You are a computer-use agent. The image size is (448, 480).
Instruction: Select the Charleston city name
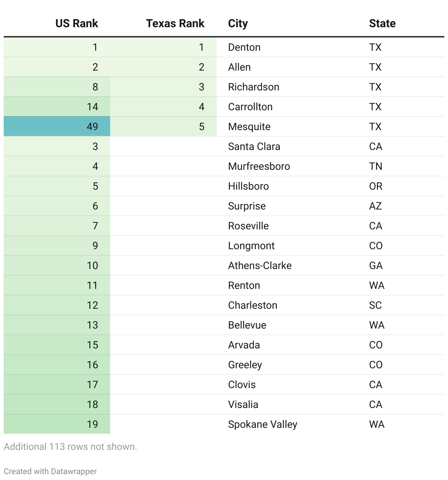tap(253, 305)
